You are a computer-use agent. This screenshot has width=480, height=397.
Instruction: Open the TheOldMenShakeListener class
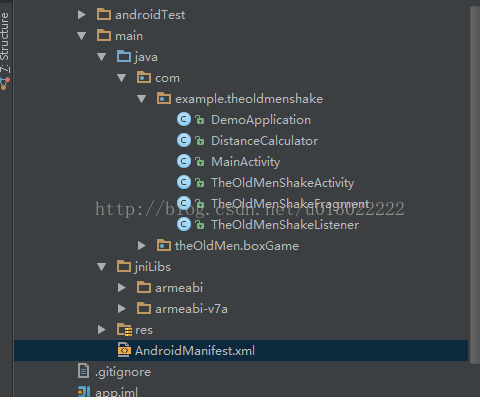(285, 225)
